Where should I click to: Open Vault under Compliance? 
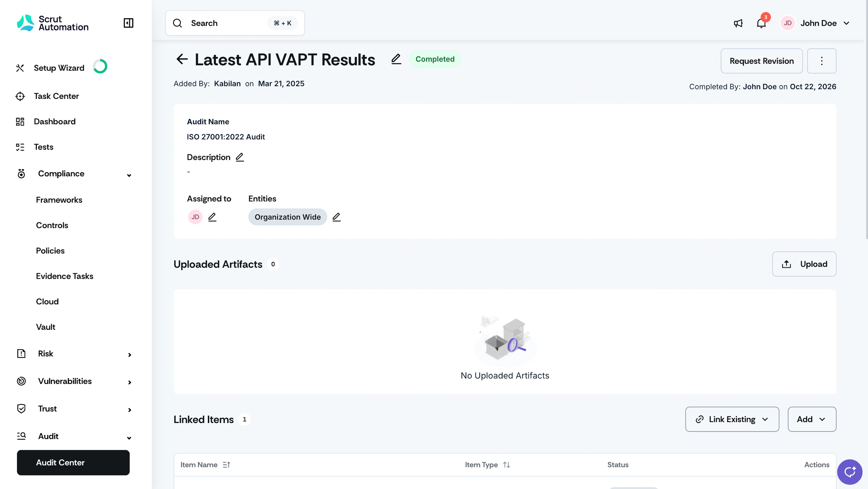(45, 327)
